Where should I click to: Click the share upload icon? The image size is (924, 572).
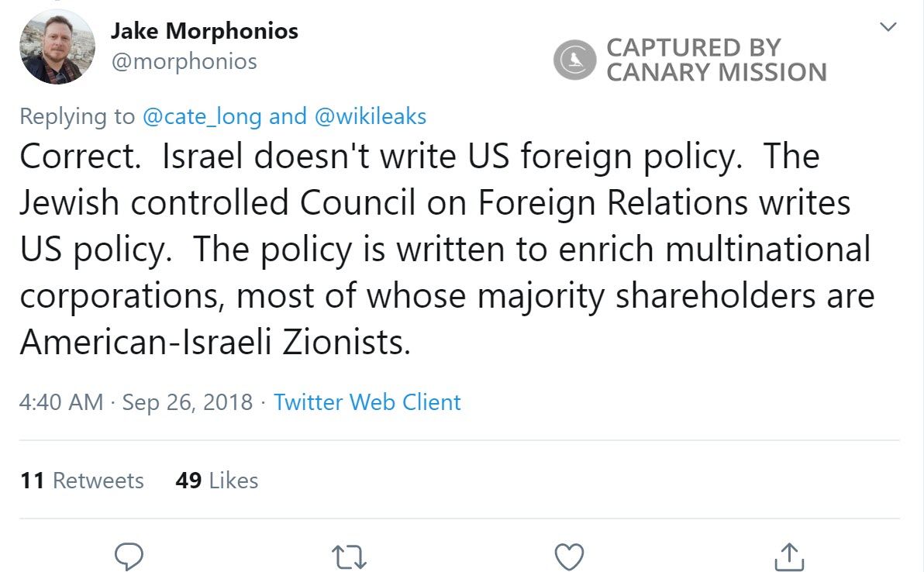click(x=791, y=555)
